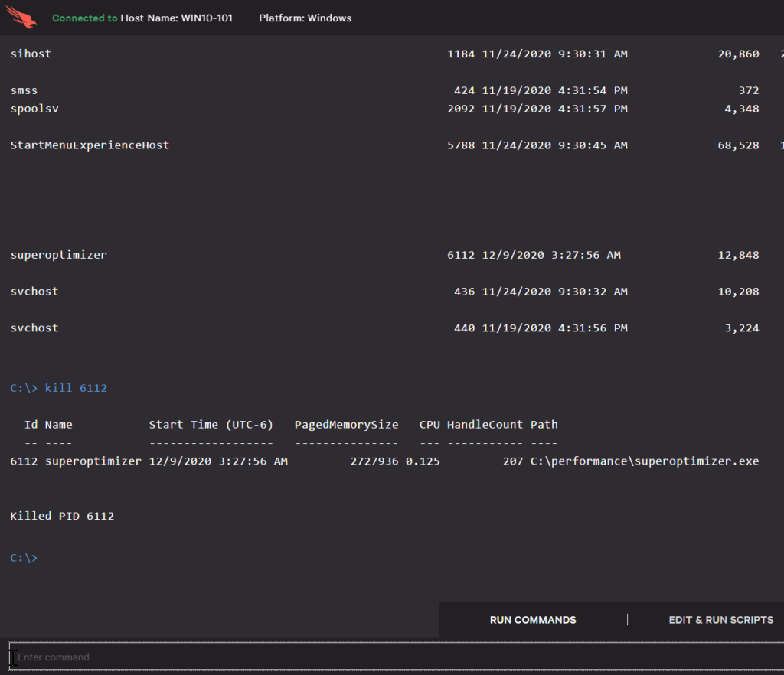Select svchost entry with PID 440

(x=385, y=328)
